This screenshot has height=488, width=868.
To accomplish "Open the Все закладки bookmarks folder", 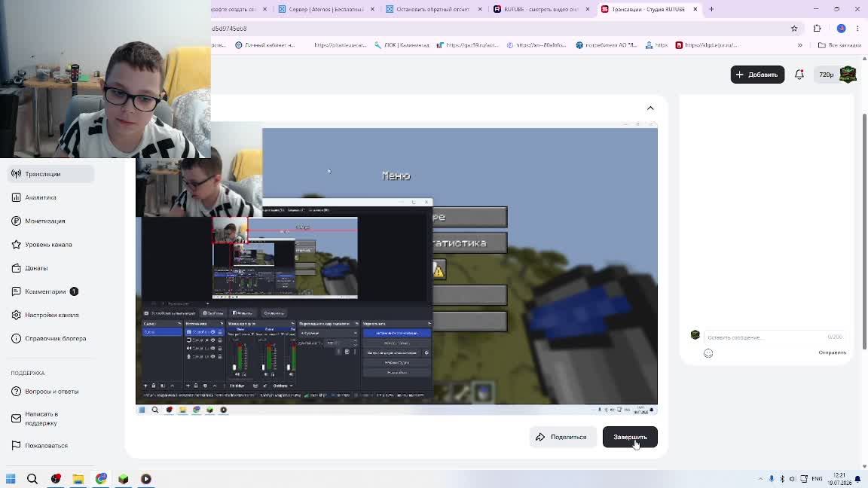I will pos(840,45).
